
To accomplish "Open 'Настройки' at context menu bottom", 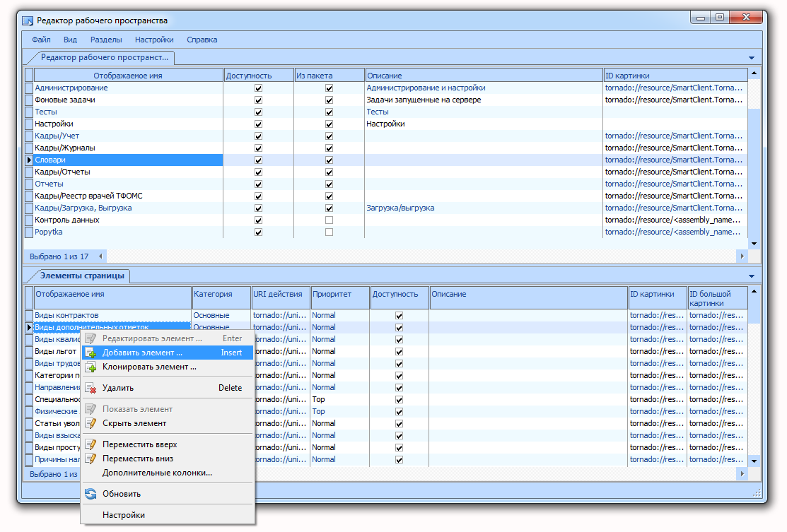I will click(168, 515).
